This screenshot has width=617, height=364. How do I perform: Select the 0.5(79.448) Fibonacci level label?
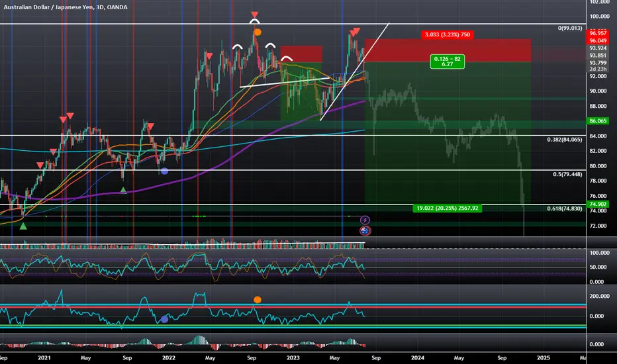567,174
